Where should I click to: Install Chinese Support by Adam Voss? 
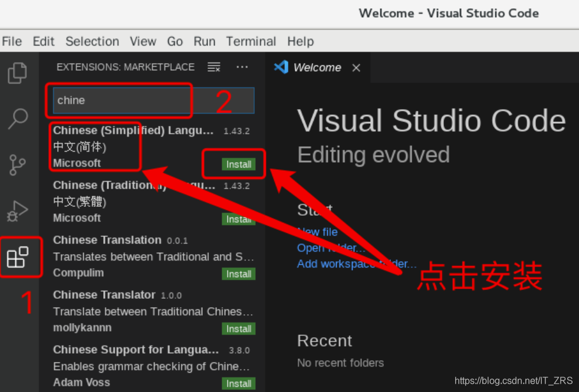click(x=239, y=384)
